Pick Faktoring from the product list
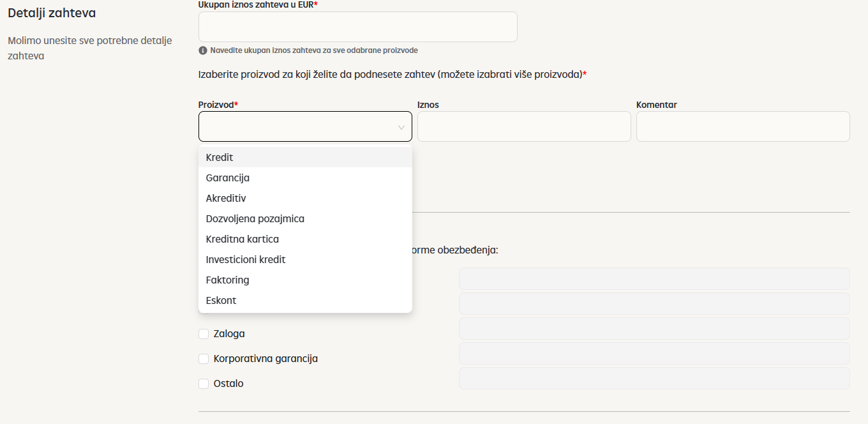 (x=305, y=280)
